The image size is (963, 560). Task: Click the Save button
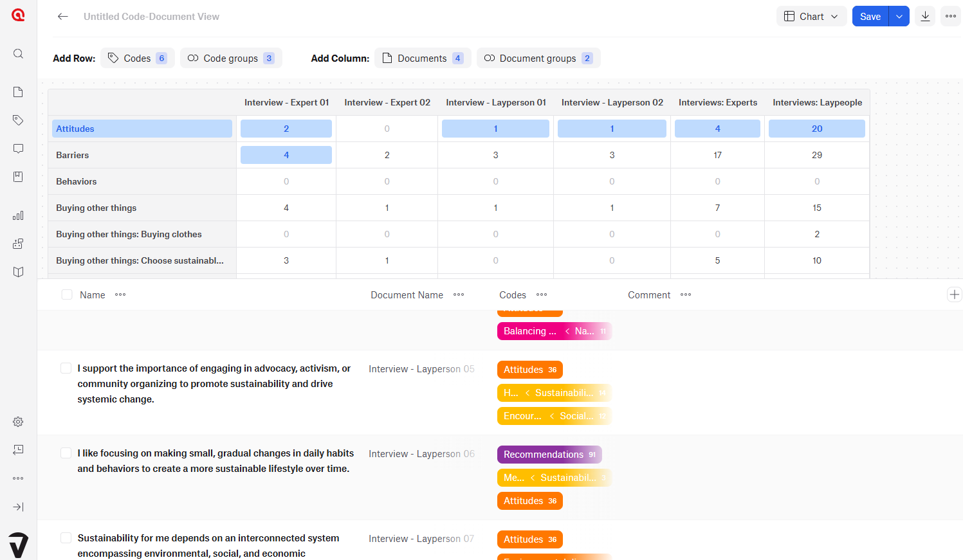(870, 16)
